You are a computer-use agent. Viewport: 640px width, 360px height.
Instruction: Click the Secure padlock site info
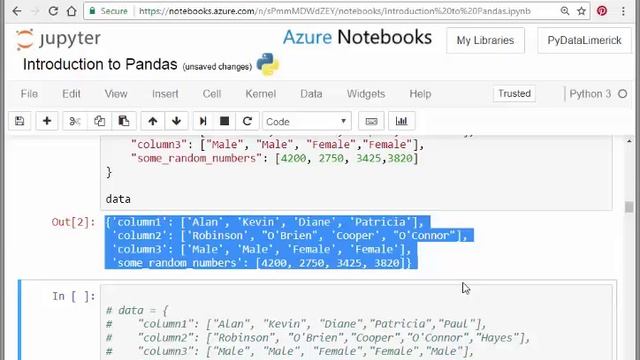108,11
